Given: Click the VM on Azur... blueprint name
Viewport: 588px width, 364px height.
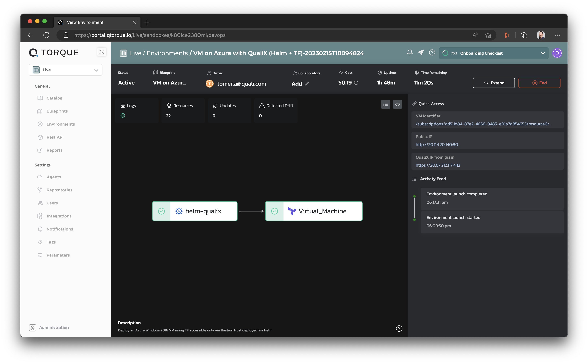Looking at the screenshot, I should (170, 83).
